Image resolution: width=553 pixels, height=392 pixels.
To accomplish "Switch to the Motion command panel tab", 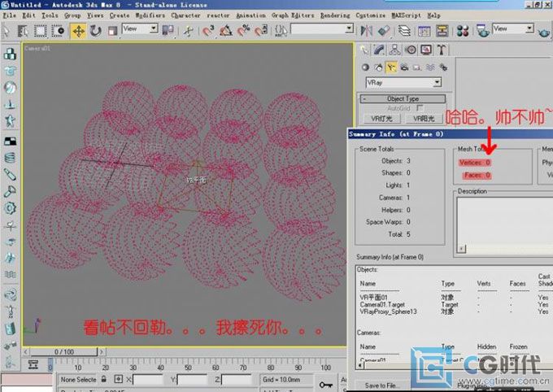I will coord(411,50).
